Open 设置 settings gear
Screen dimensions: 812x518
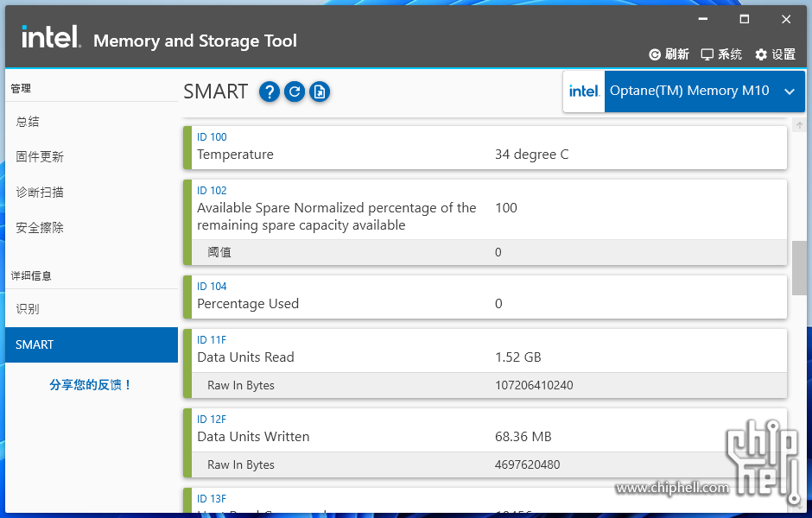[x=775, y=54]
